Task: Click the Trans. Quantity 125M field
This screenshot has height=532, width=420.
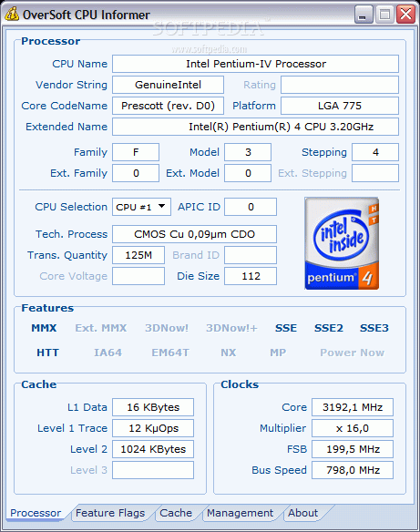Action: 138,255
